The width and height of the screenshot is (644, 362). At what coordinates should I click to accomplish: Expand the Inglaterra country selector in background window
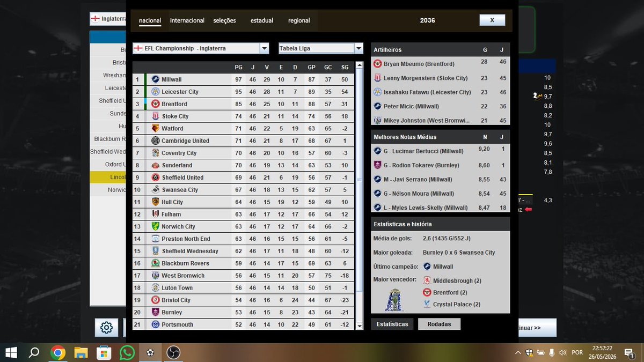coord(108,19)
